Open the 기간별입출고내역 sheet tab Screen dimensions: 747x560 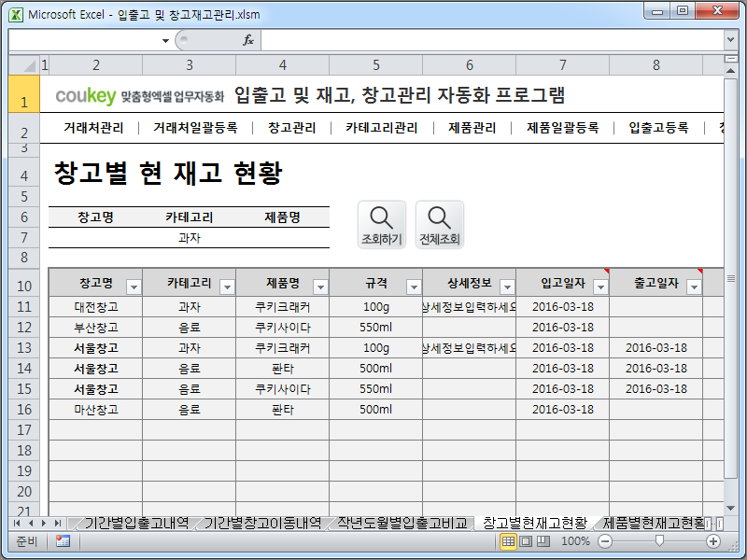[136, 524]
